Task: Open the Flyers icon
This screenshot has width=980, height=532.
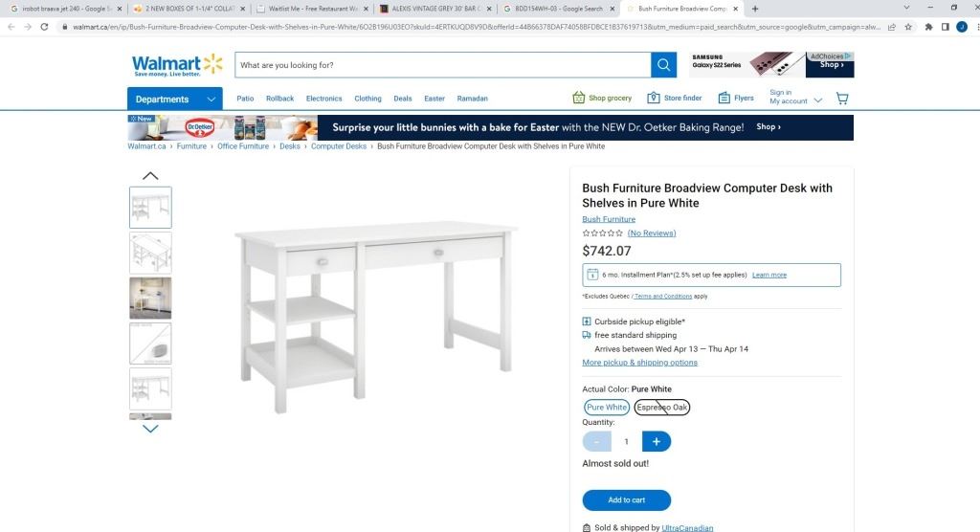Action: click(724, 98)
